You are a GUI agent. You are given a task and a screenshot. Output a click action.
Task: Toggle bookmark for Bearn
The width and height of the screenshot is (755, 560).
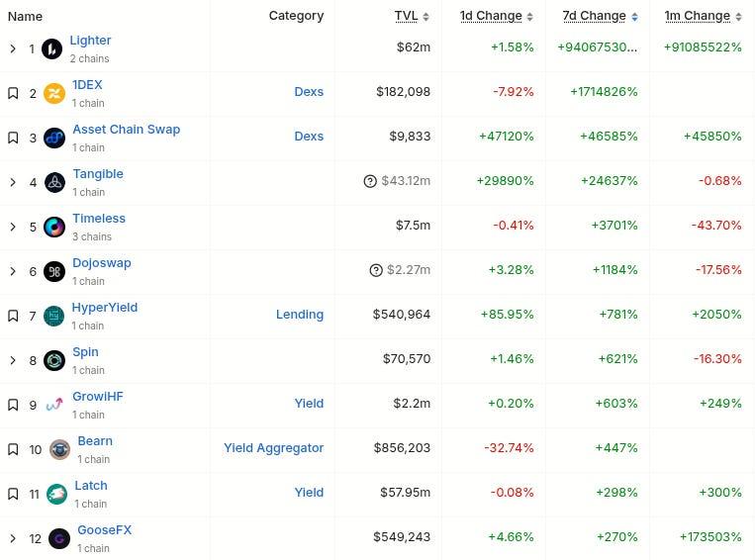(x=13, y=449)
